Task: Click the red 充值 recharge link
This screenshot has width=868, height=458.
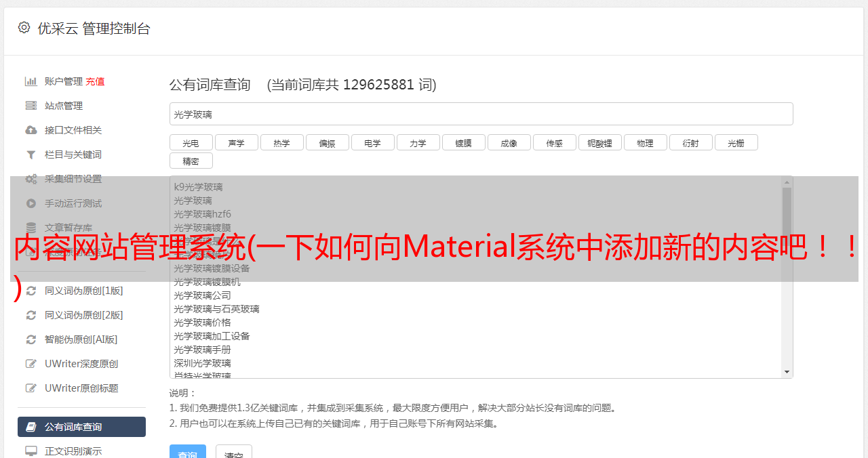Action: 95,81
